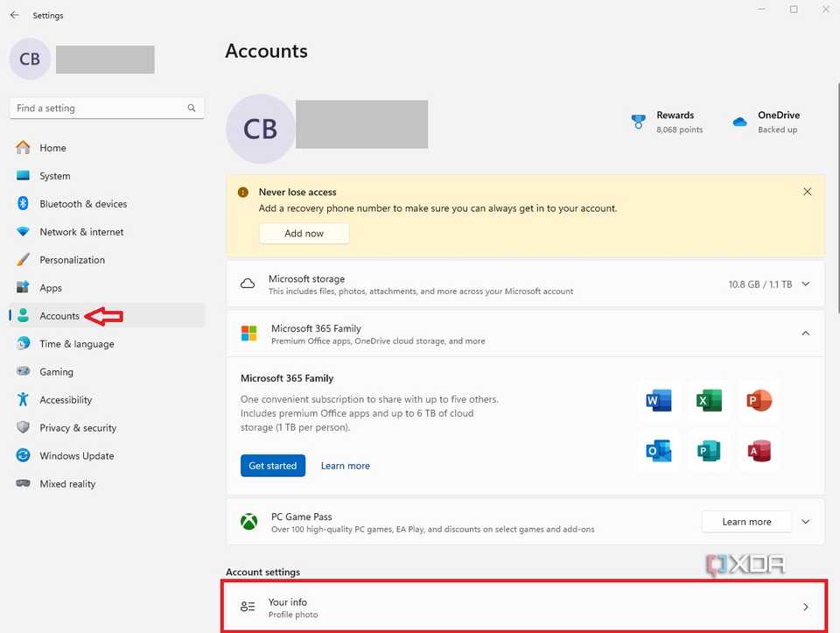The height and width of the screenshot is (633, 840).
Task: Open Bluetooth & devices settings
Action: [82, 204]
